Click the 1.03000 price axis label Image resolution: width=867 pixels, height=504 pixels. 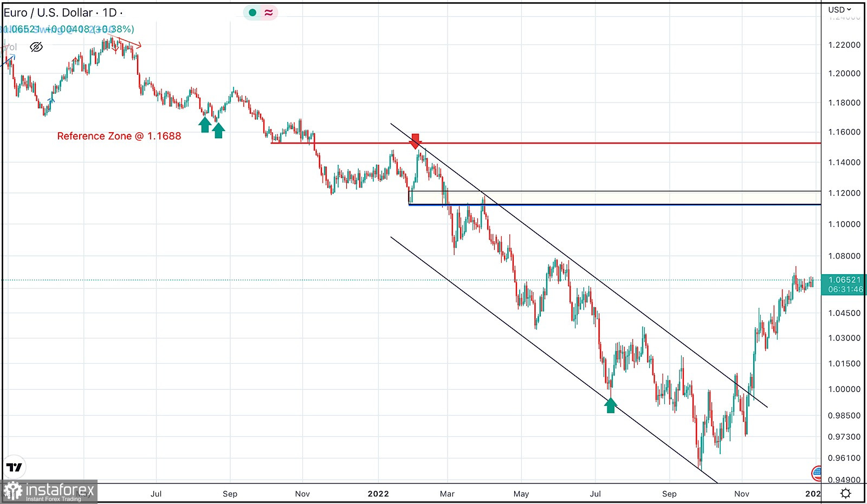tap(844, 338)
